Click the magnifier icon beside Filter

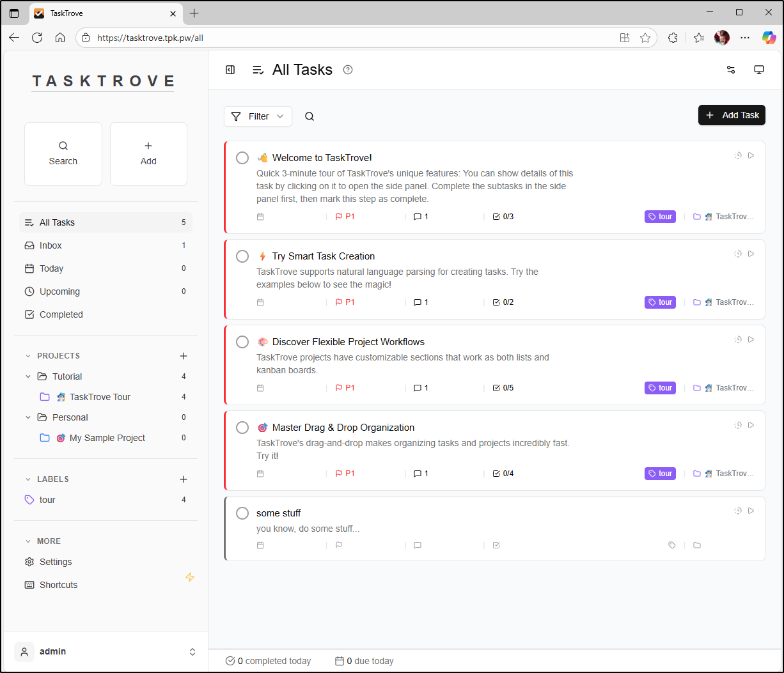(310, 116)
